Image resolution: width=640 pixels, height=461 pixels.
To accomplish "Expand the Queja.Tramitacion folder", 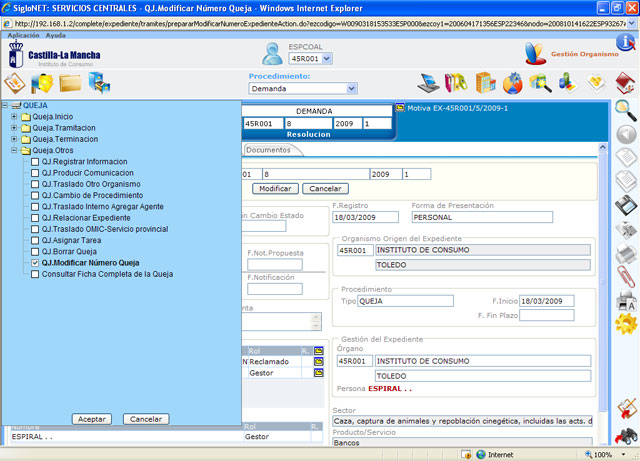I will coord(14,128).
